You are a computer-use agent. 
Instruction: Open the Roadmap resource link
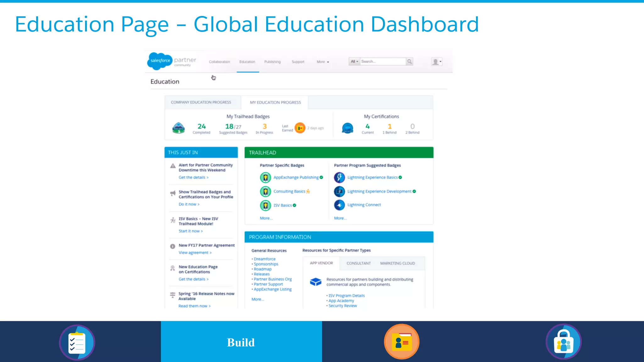pos(263,269)
